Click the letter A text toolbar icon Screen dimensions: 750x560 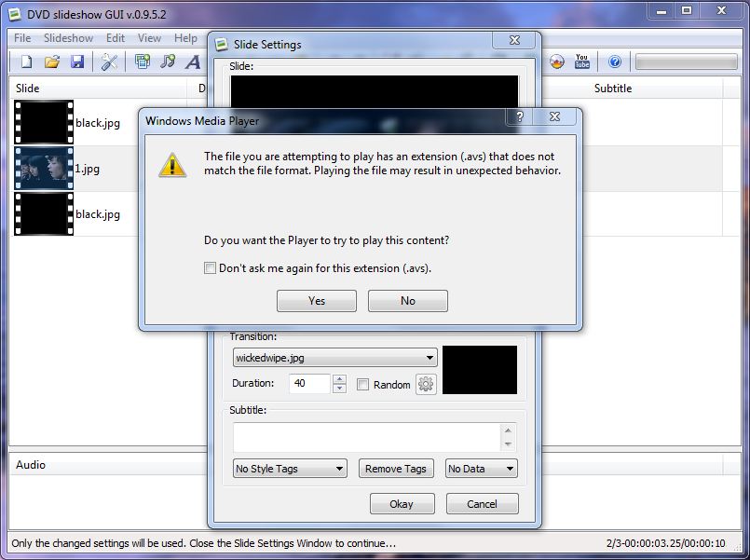[x=193, y=62]
